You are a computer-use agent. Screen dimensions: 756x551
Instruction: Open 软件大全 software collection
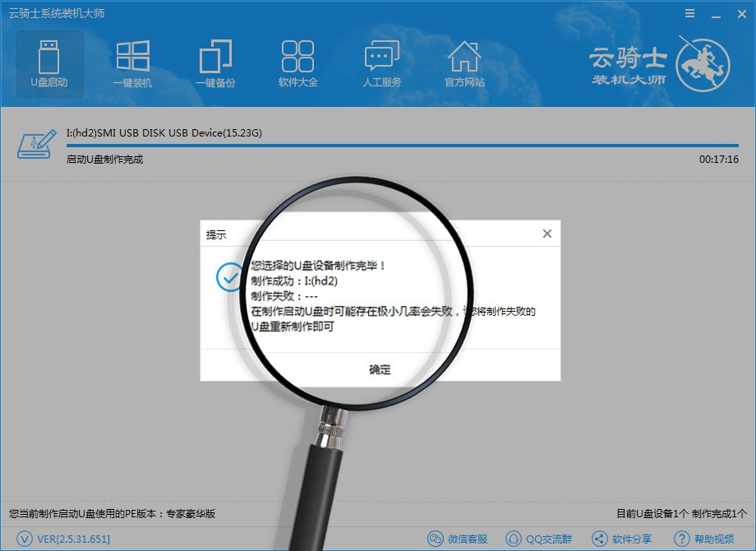(298, 63)
